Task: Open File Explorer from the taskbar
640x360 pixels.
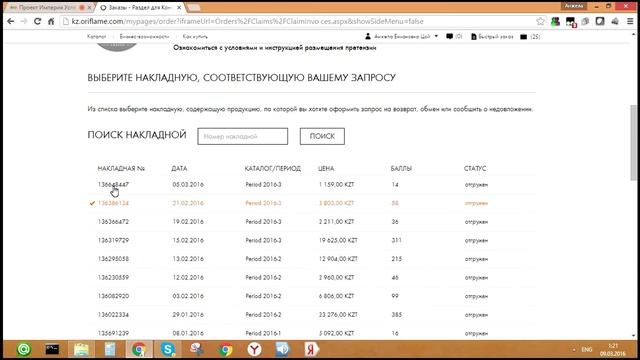Action: point(81,349)
